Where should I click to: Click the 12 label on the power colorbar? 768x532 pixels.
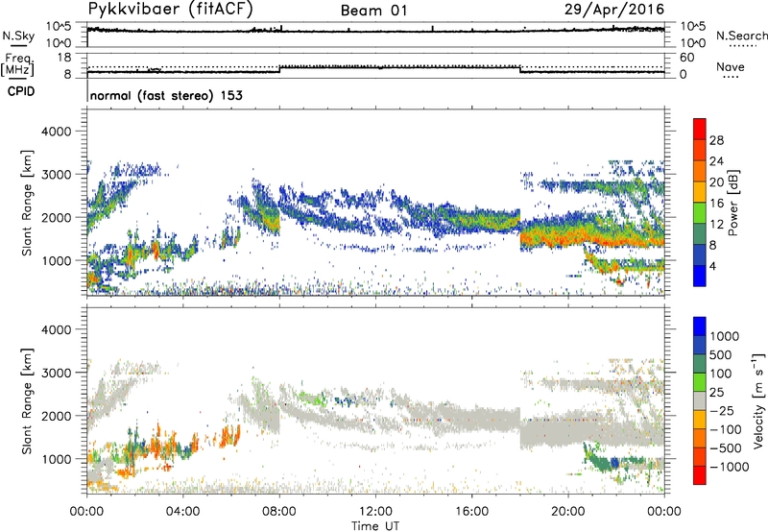click(x=716, y=225)
